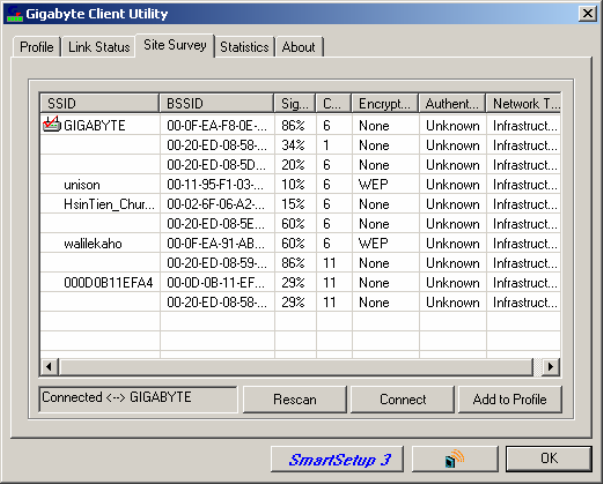Close the Gigabyte Client Utility window
This screenshot has width=603, height=484.
588,13
